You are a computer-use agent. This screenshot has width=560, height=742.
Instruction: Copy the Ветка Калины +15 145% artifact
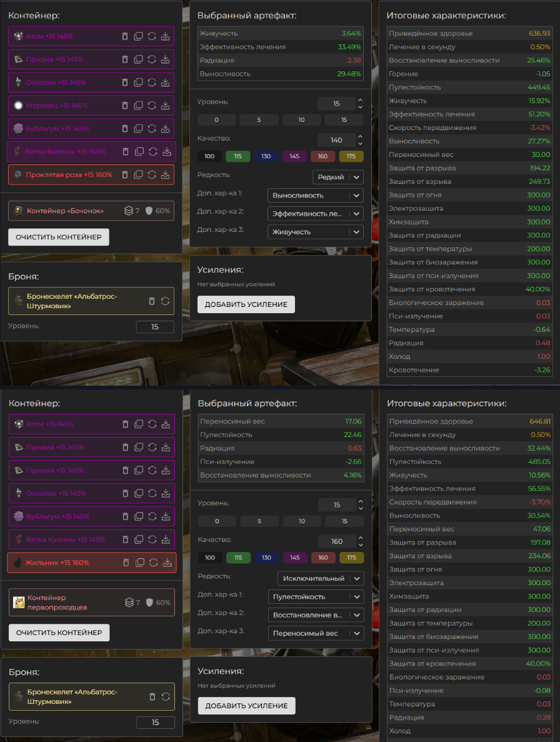pos(139,539)
